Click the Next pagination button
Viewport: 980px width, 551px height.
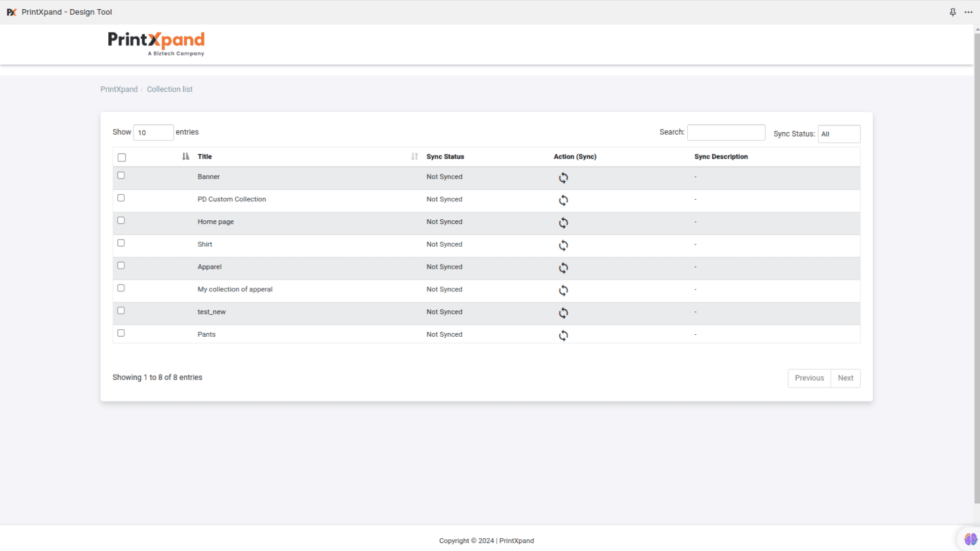point(845,378)
